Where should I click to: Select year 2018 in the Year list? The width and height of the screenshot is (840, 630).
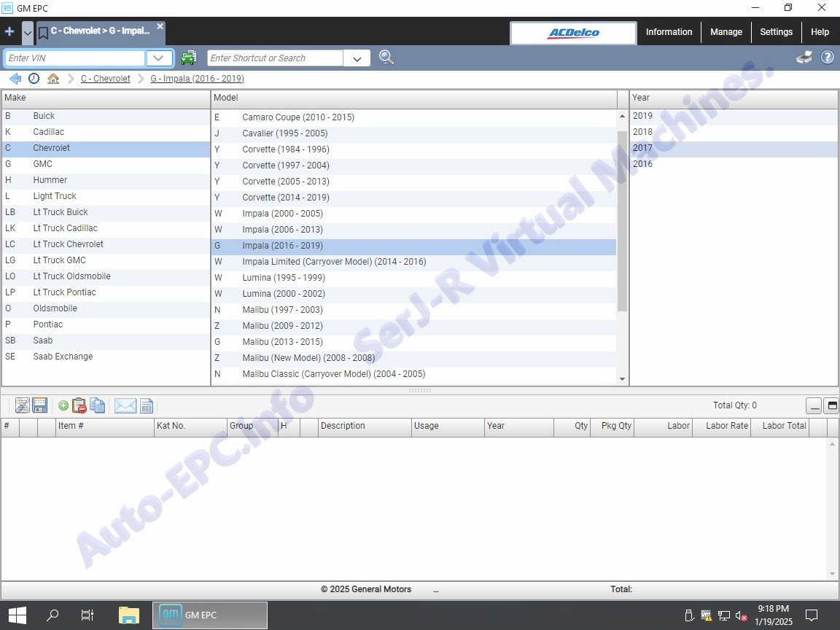pos(642,132)
